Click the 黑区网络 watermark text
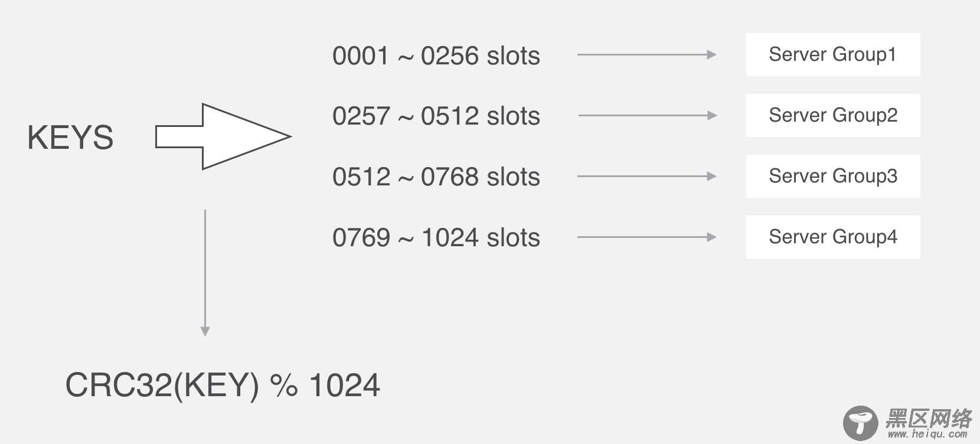 [x=928, y=419]
